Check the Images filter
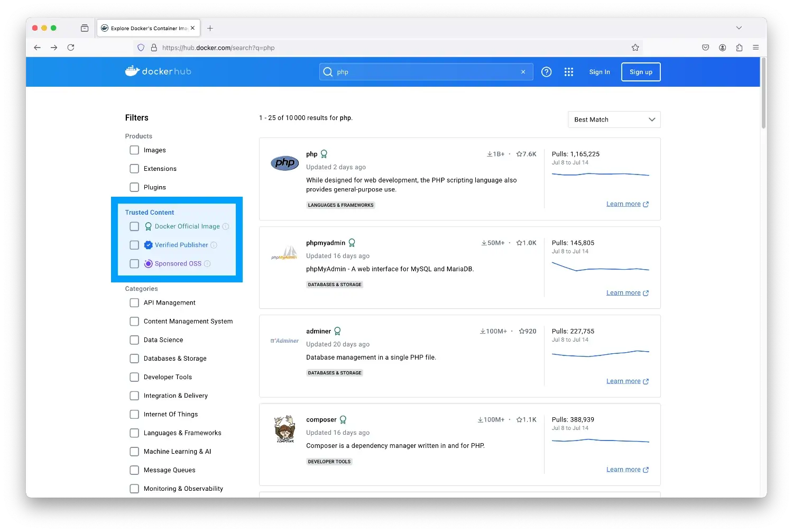The height and width of the screenshot is (532, 793). [134, 150]
